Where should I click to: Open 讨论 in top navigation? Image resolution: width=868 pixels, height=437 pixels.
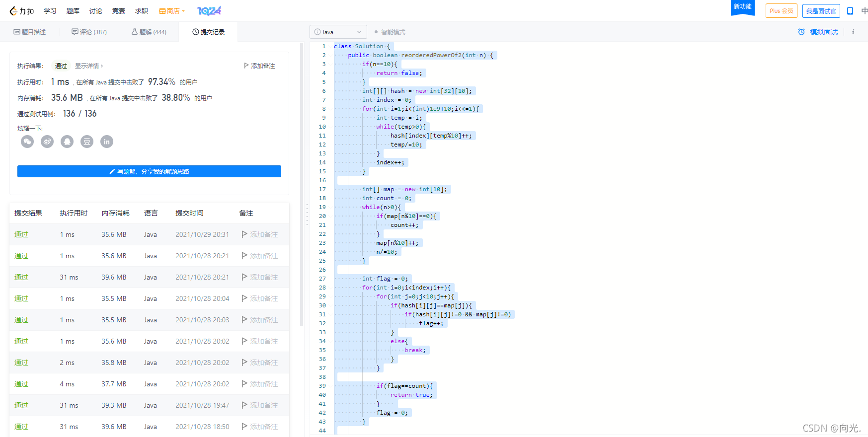pos(96,11)
